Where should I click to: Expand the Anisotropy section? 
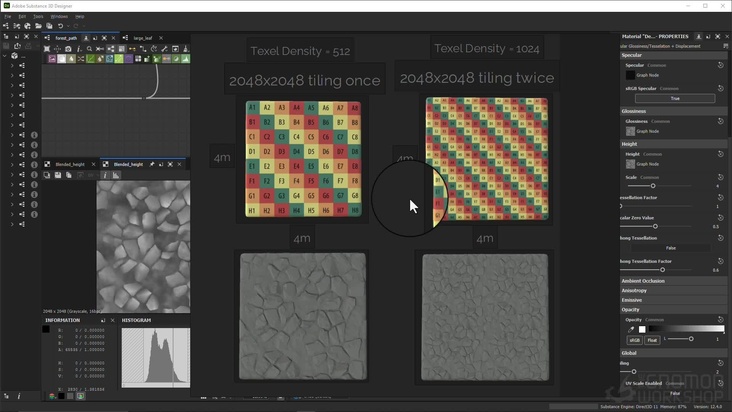click(635, 290)
